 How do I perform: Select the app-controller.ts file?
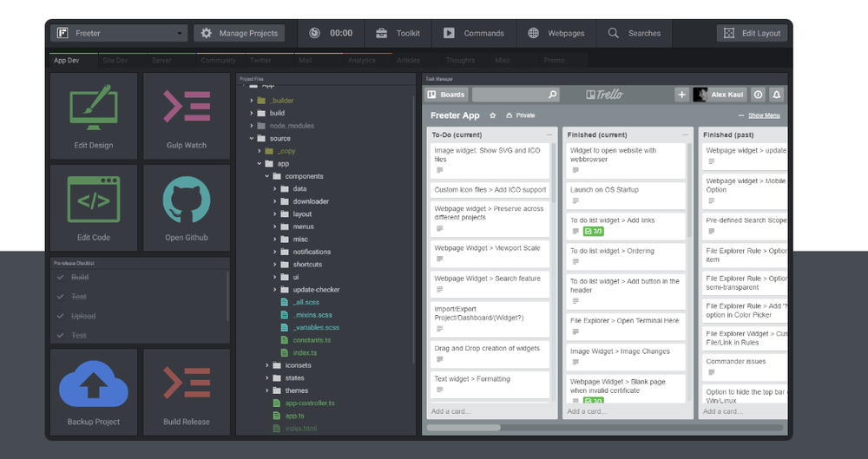pyautogui.click(x=310, y=403)
